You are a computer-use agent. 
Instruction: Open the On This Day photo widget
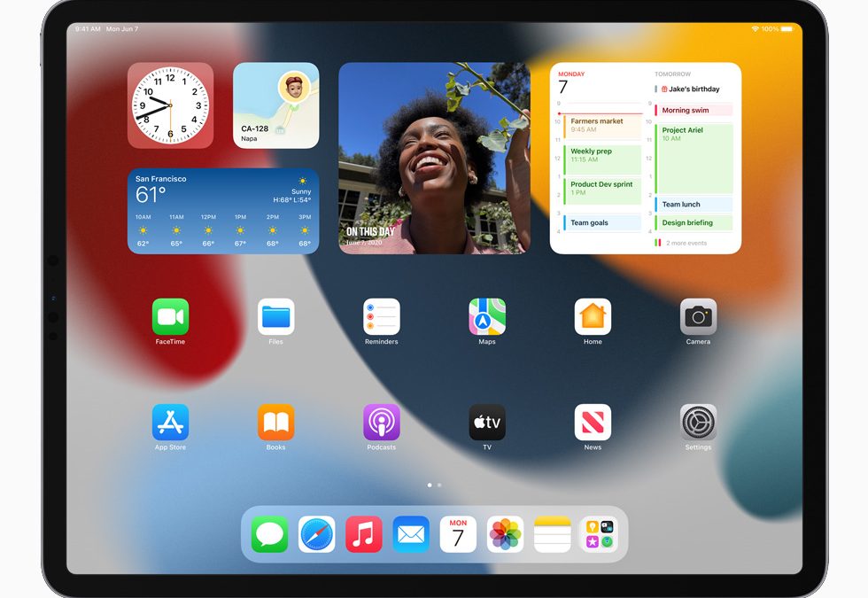point(434,159)
